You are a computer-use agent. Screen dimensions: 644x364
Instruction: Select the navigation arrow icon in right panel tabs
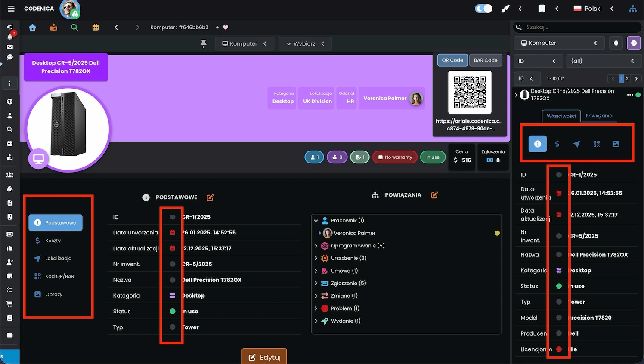[577, 144]
